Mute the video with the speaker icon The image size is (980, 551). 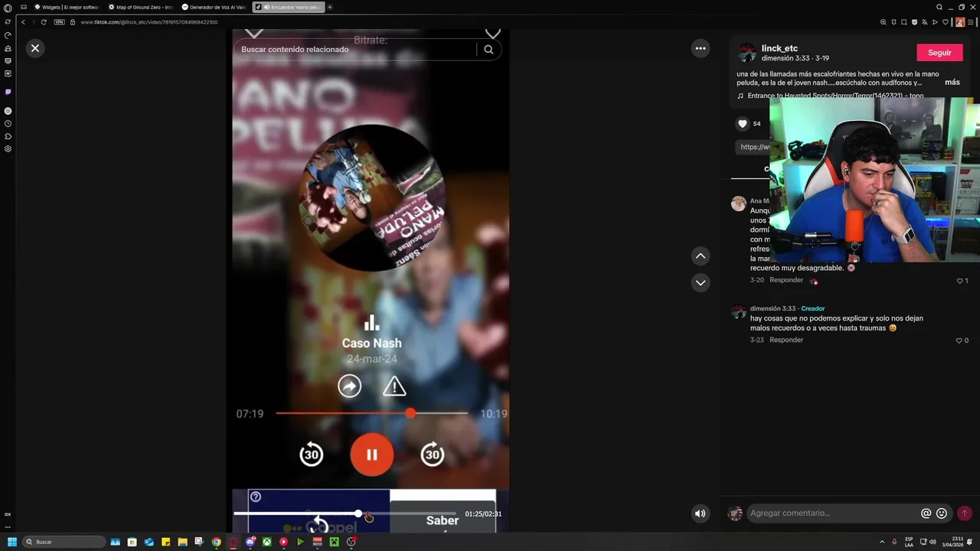tap(700, 514)
